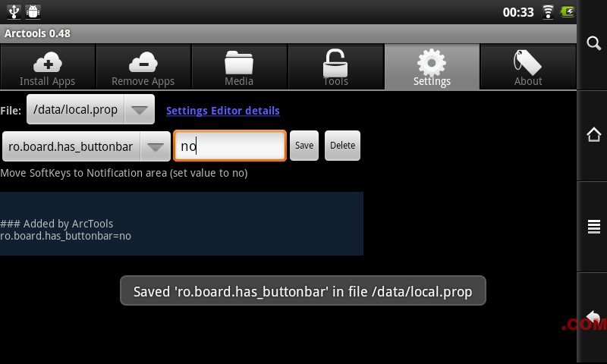The width and height of the screenshot is (607, 364).
Task: Expand the ro.board.has_buttonbar property dropdown arrow
Action: 156,146
